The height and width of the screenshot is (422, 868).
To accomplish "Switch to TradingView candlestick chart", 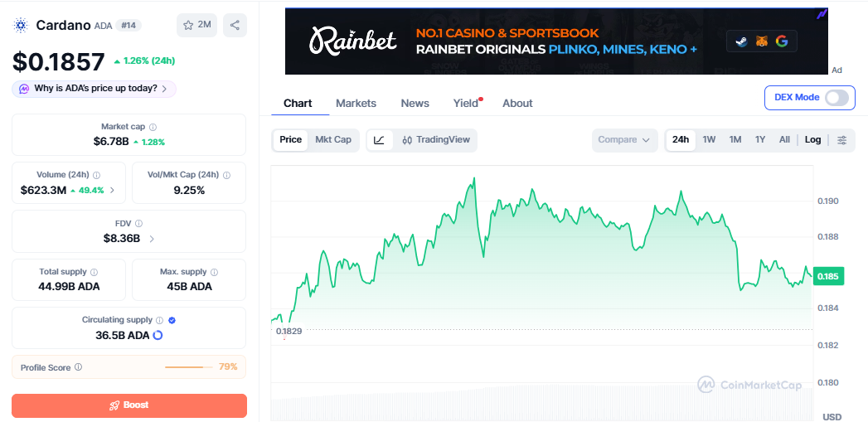I will pos(436,140).
